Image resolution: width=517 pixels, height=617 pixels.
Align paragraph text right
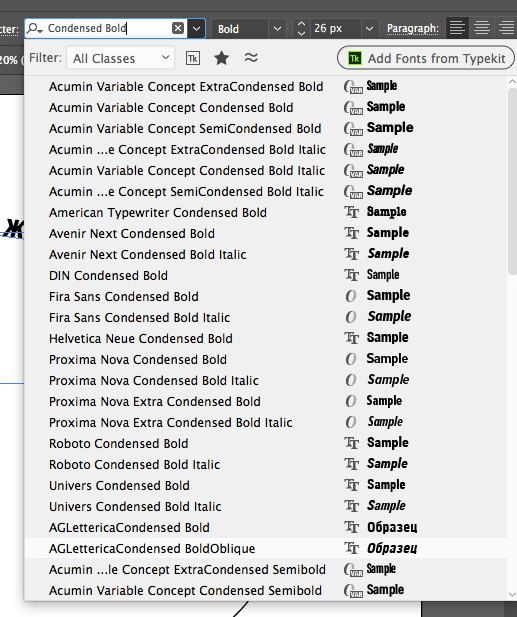(x=506, y=28)
